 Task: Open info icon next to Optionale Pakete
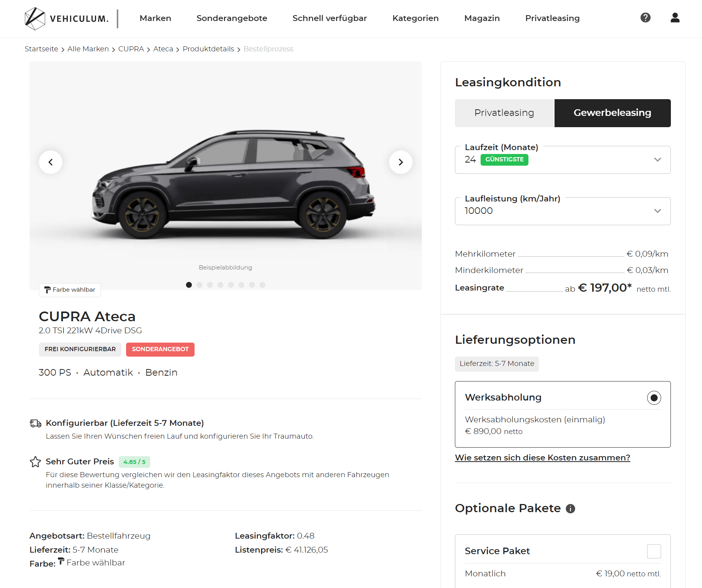pyautogui.click(x=570, y=509)
